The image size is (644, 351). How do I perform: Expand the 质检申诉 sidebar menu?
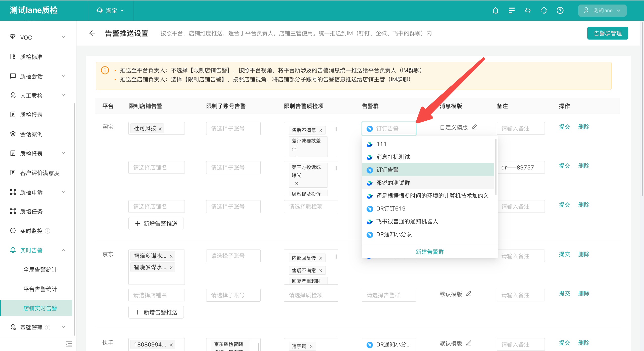tap(63, 192)
